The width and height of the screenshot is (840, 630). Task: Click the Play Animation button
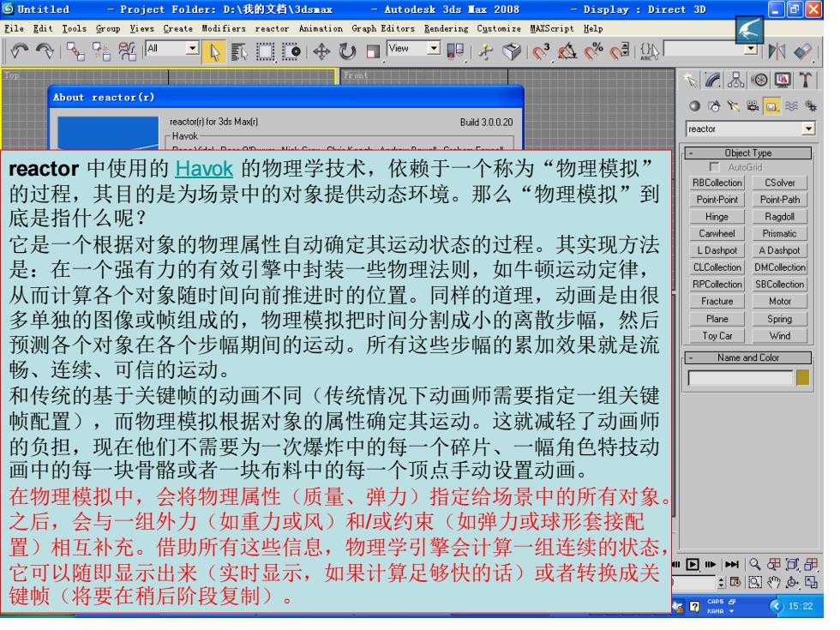coord(693,565)
